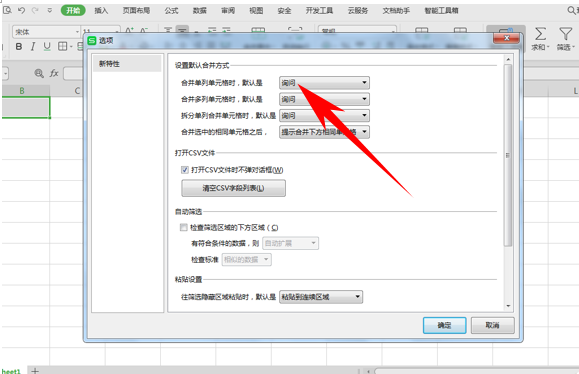Click the WPS S logo in the Options dialog title bar
The height and width of the screenshot is (374, 579).
92,41
